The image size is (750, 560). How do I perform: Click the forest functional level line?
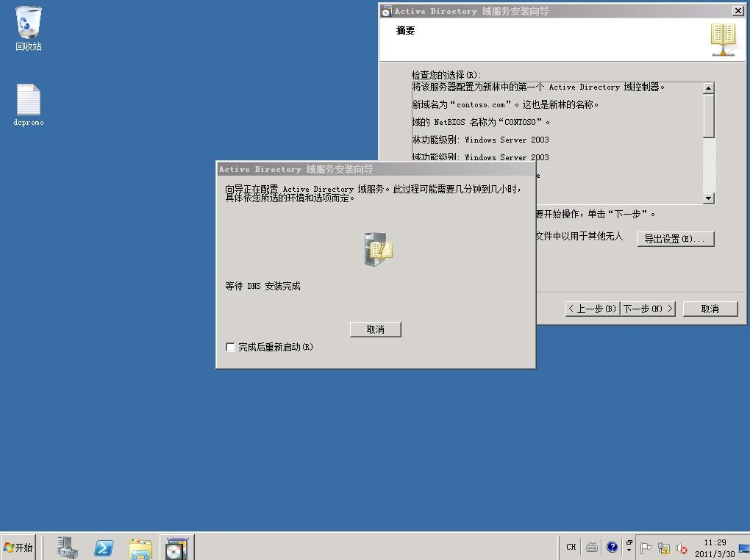[480, 140]
